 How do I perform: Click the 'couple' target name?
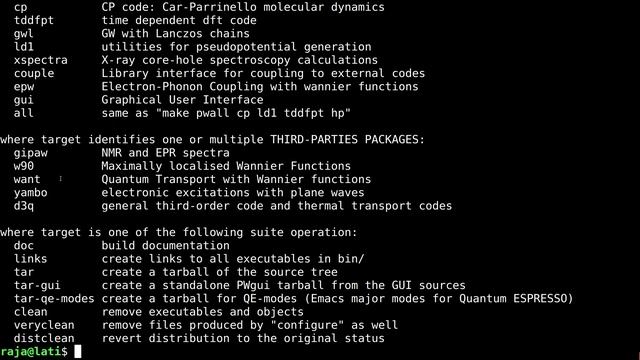point(34,73)
